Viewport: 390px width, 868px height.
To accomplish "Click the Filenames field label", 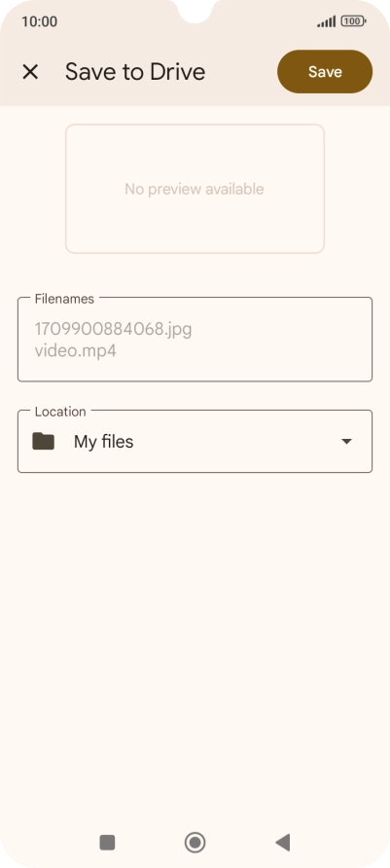I will [x=64, y=299].
